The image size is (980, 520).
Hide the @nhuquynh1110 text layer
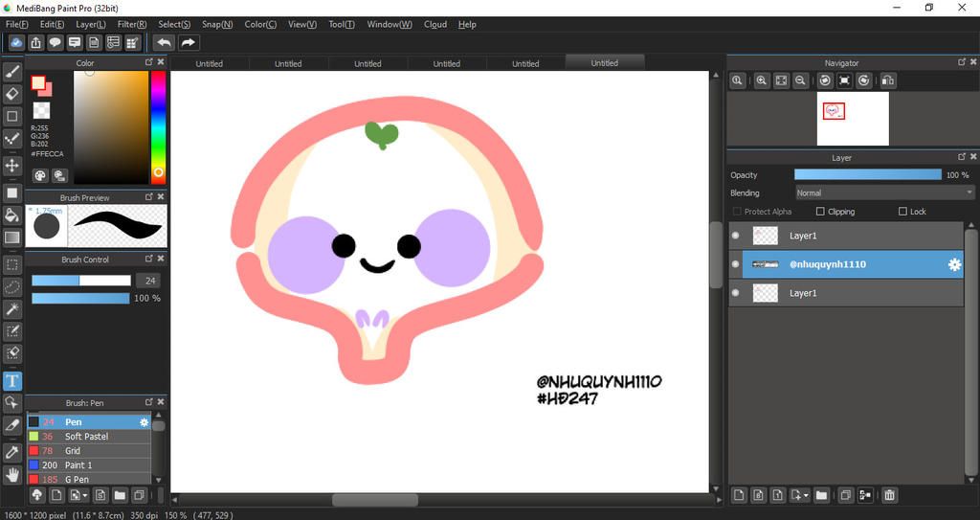coord(735,264)
